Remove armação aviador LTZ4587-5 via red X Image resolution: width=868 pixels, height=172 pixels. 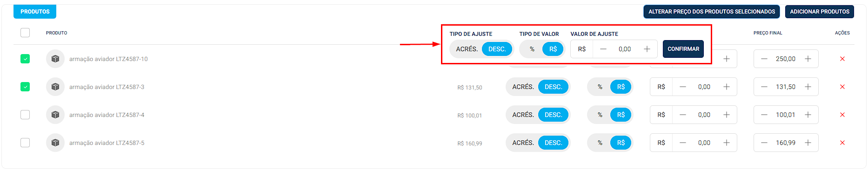coord(842,143)
